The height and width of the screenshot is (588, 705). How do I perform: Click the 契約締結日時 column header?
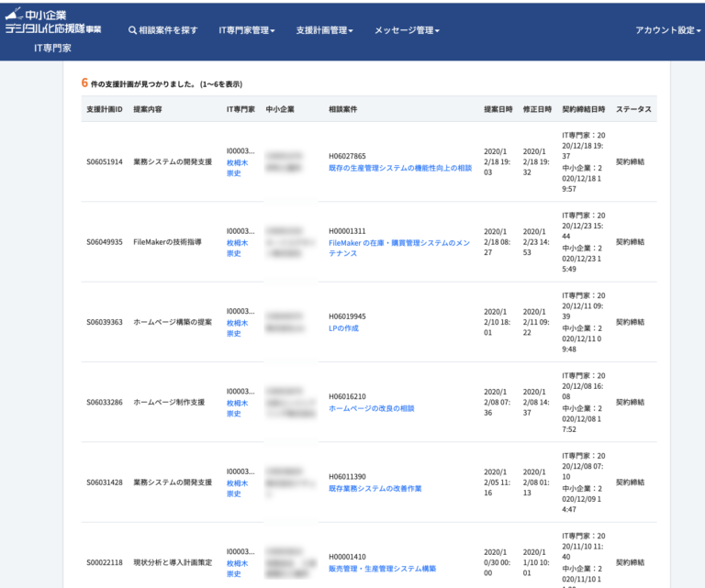(584, 109)
